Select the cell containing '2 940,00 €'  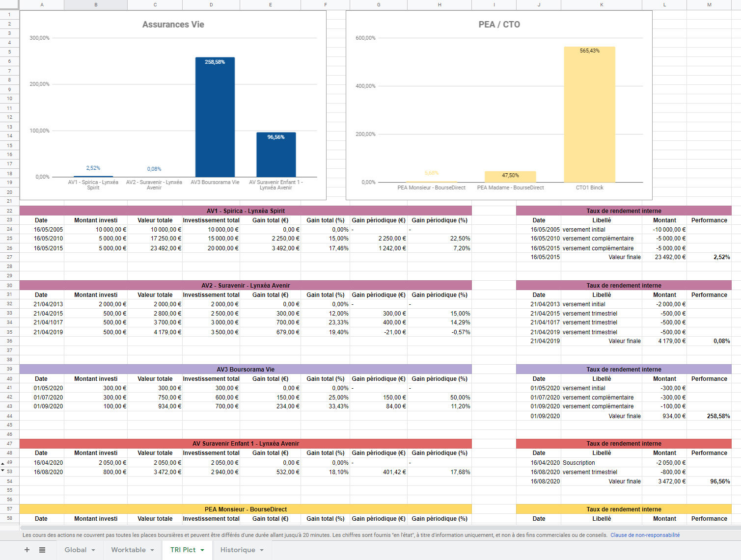211,472
